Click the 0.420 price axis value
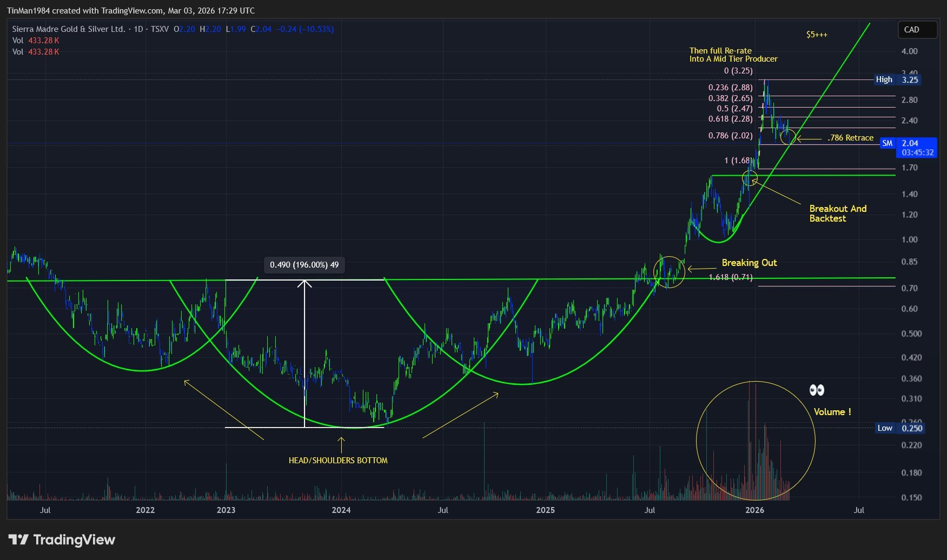Image resolution: width=947 pixels, height=560 pixels. point(911,357)
